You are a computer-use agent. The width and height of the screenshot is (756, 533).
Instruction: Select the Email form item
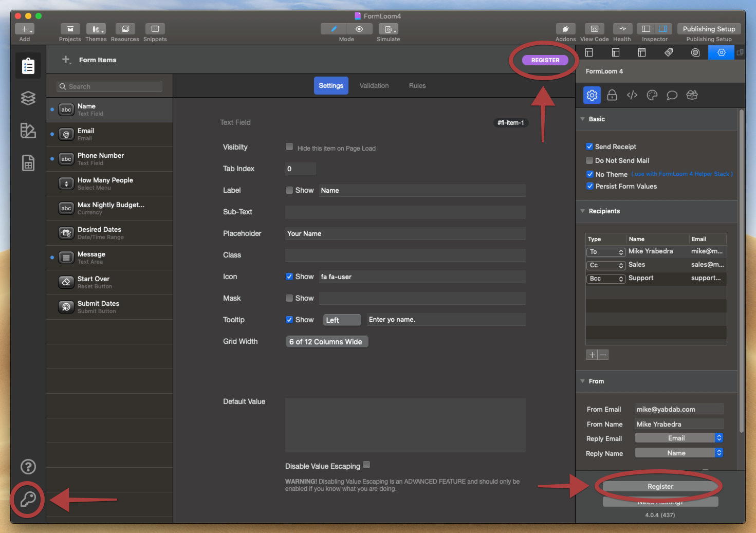(x=109, y=135)
